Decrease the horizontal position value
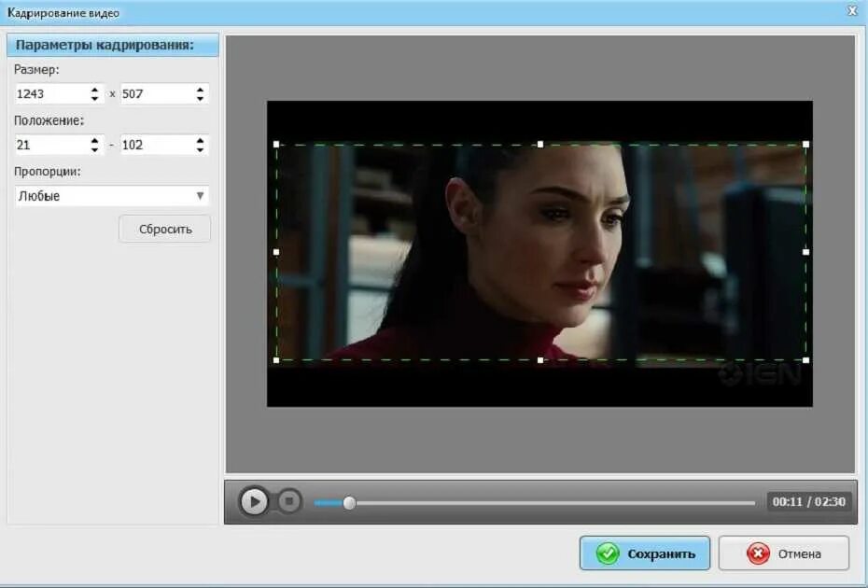This screenshot has width=868, height=588. pyautogui.click(x=94, y=149)
